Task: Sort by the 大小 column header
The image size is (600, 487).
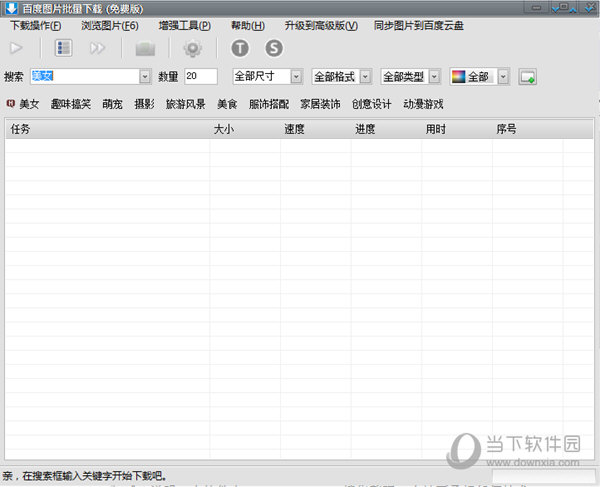Action: pyautogui.click(x=245, y=129)
